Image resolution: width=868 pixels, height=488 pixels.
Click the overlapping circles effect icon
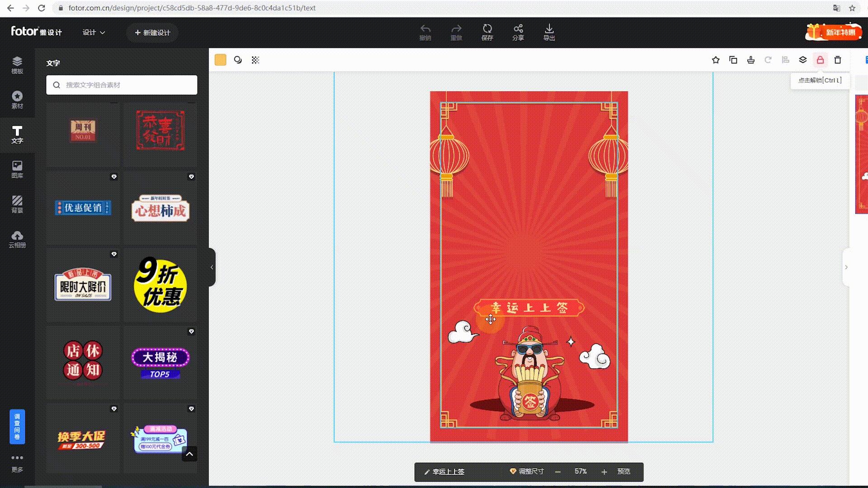click(238, 60)
